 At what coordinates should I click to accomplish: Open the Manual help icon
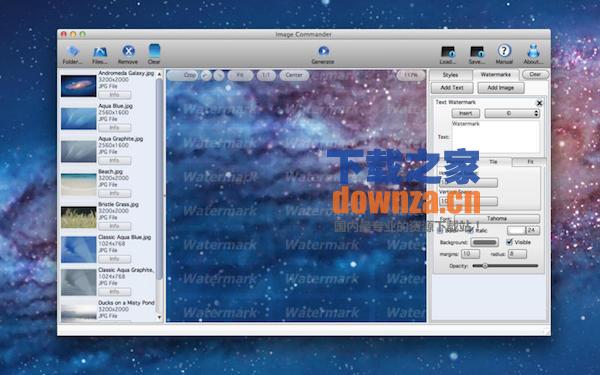pos(504,51)
